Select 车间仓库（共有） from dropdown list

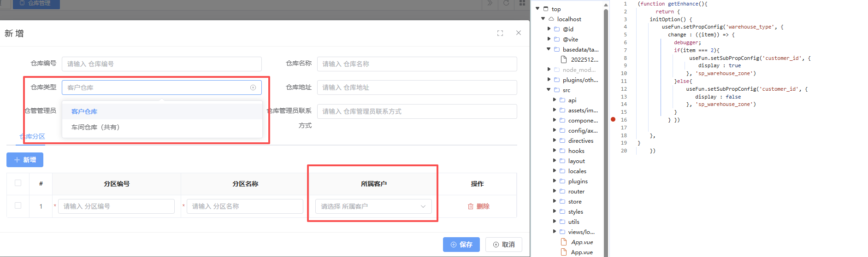pyautogui.click(x=95, y=127)
